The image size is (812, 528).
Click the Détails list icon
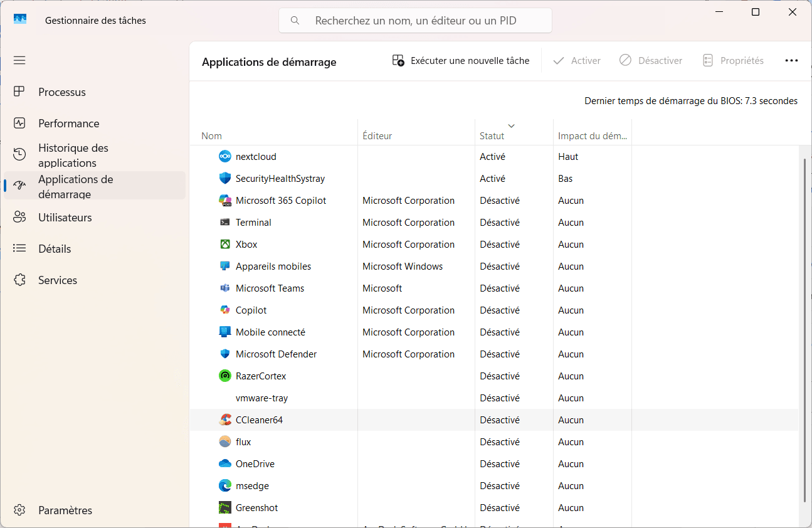pos(19,248)
